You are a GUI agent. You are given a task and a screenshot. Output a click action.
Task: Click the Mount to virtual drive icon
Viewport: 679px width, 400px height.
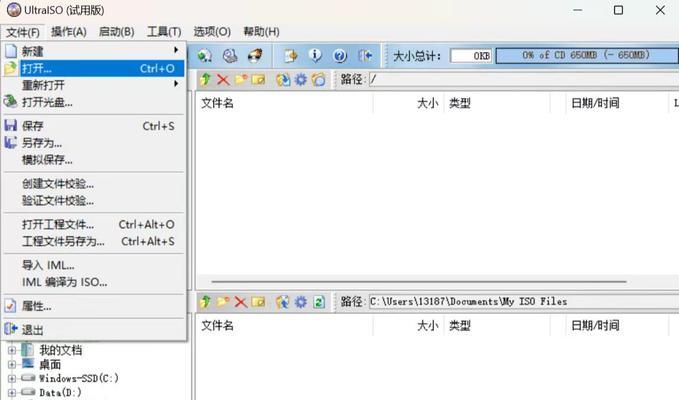coord(230,55)
